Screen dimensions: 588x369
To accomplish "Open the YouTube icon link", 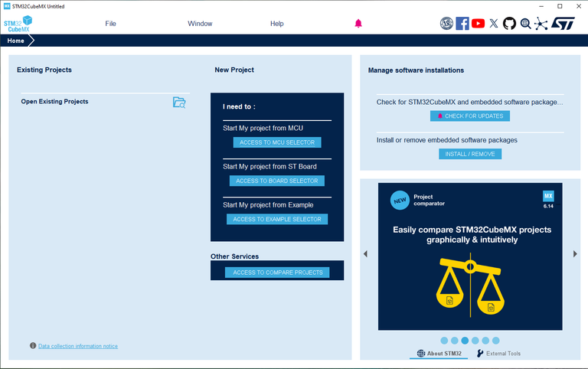I will click(478, 24).
